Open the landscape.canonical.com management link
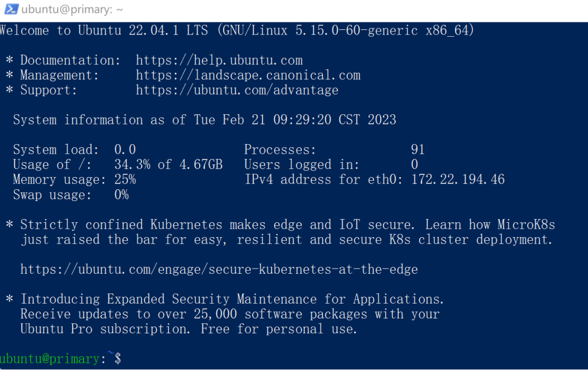588x370 pixels. coord(248,75)
